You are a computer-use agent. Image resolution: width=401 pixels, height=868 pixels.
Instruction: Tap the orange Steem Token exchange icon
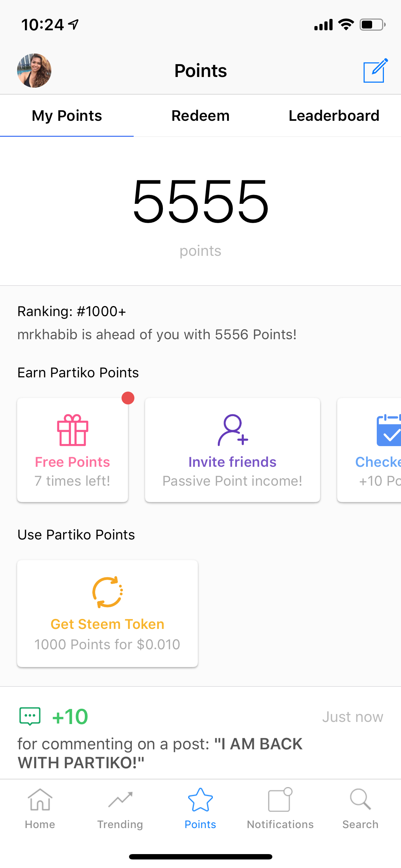click(x=108, y=592)
